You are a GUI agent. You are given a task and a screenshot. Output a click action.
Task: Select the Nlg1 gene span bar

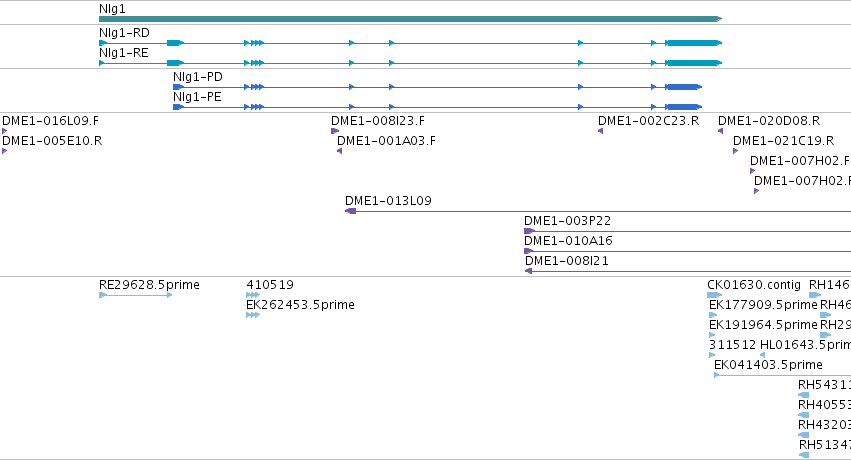click(x=410, y=19)
